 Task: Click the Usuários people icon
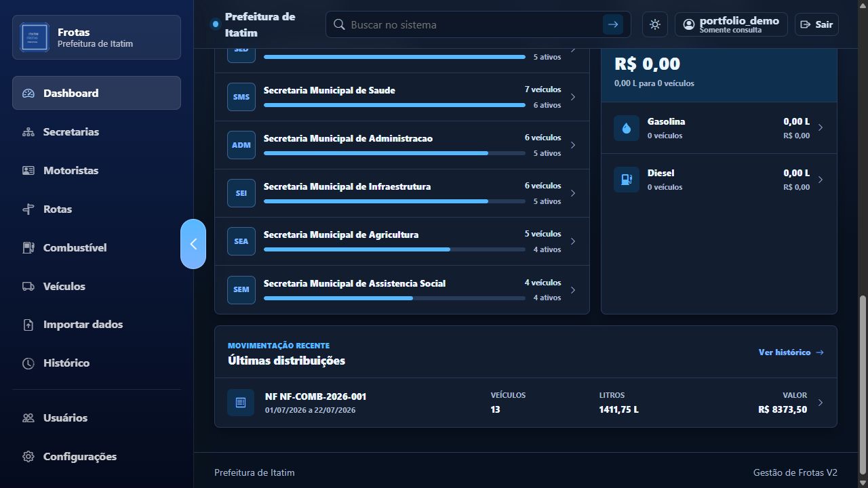[x=28, y=418]
